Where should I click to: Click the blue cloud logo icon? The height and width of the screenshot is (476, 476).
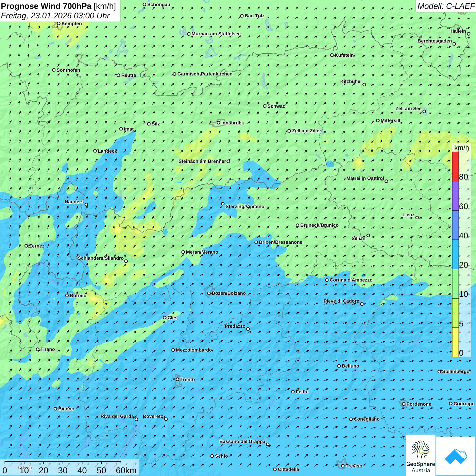coord(456,456)
